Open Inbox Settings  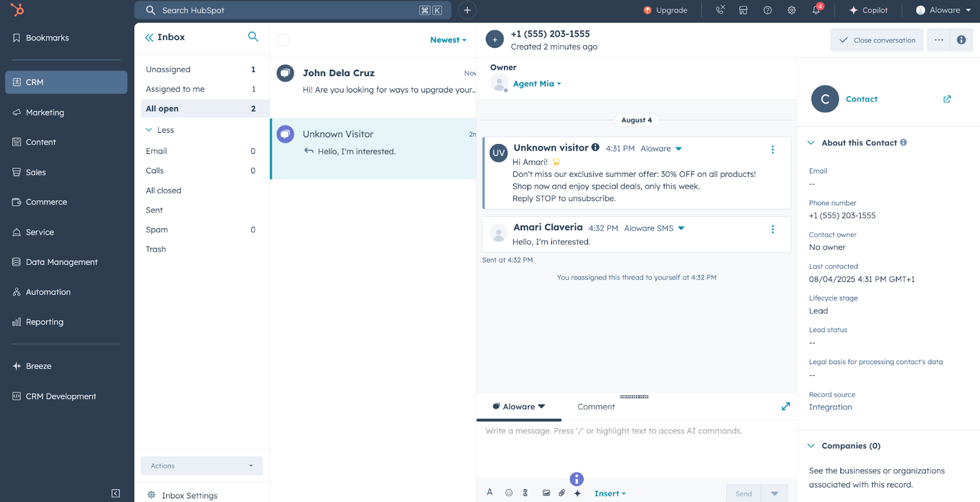183,495
